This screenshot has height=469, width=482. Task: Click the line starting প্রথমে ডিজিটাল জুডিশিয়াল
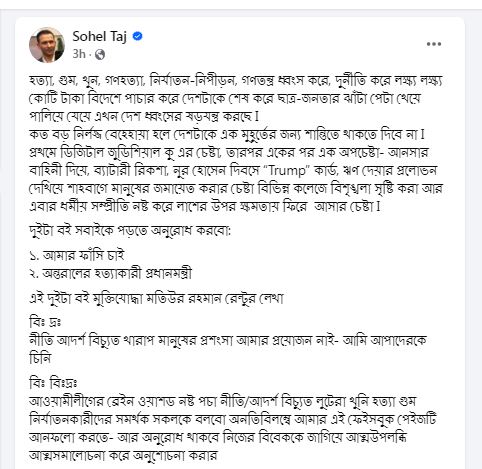pyautogui.click(x=229, y=153)
